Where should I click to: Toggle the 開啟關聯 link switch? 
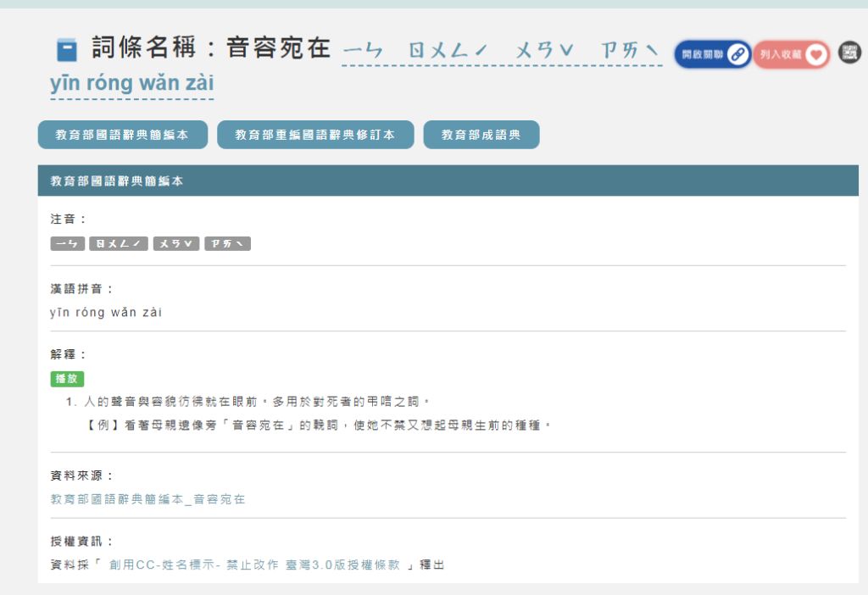coord(712,54)
